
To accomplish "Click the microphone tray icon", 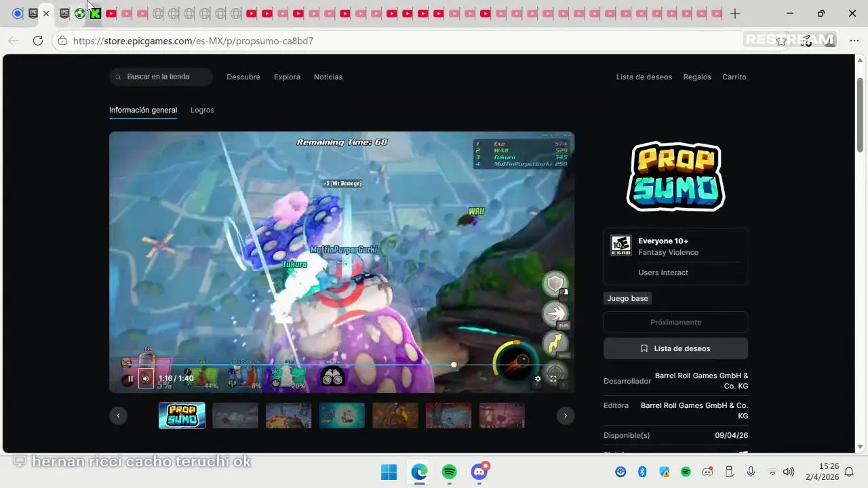I will [751, 472].
